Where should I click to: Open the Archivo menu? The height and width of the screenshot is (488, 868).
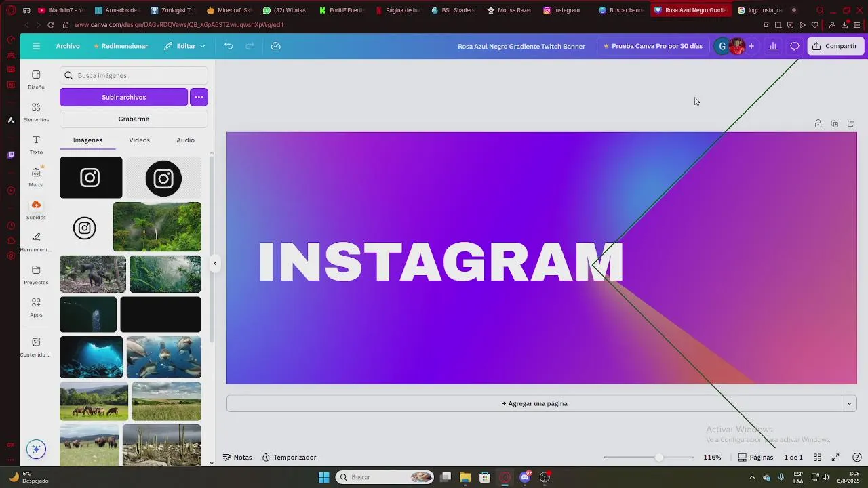click(x=68, y=46)
